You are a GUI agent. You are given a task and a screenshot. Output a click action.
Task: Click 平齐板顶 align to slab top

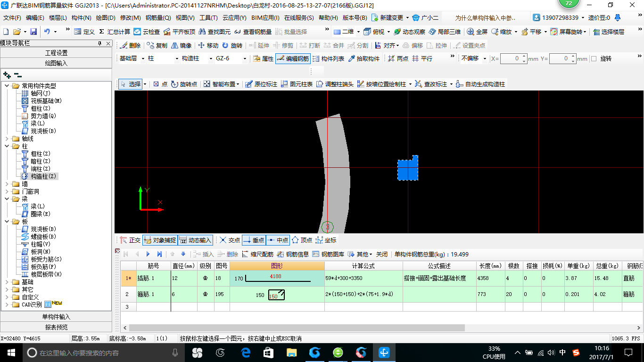(179, 32)
